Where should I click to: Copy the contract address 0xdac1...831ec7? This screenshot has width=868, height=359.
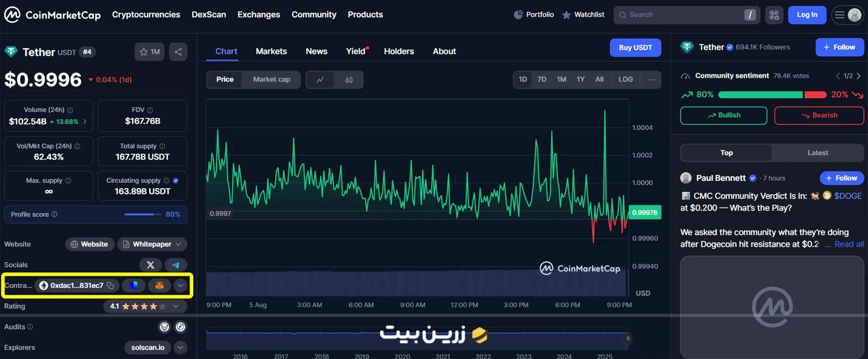click(111, 286)
